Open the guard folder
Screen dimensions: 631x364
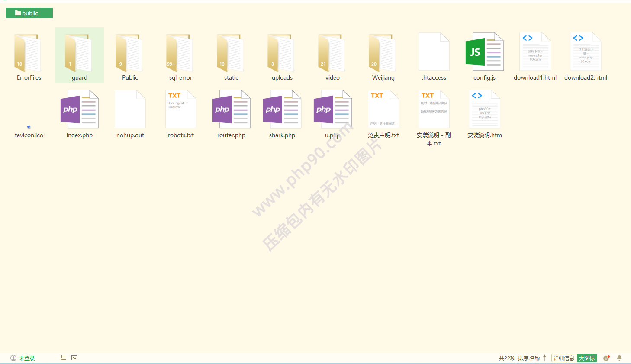[x=79, y=54]
